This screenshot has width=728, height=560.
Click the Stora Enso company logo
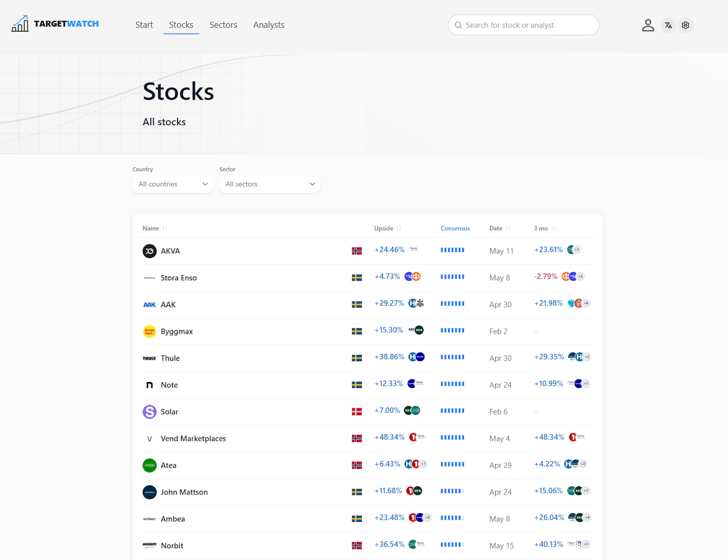coord(149,278)
